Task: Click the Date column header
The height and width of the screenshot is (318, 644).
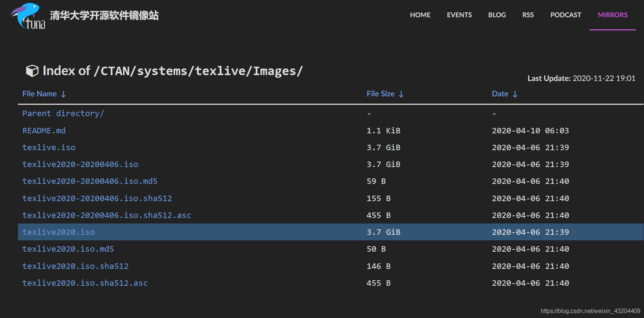Action: 500,94
